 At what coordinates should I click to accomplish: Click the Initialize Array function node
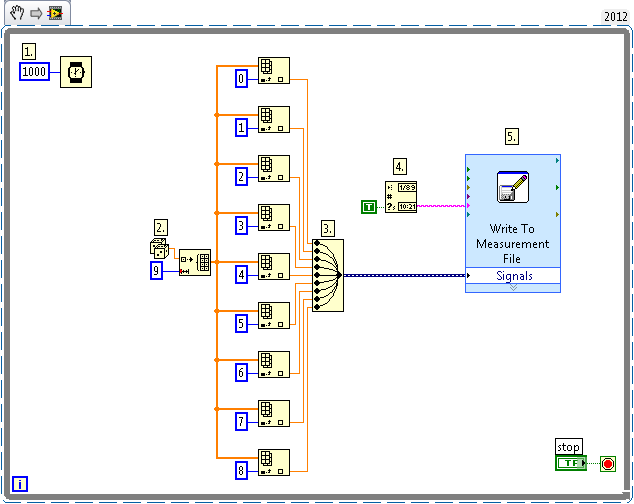[195, 263]
